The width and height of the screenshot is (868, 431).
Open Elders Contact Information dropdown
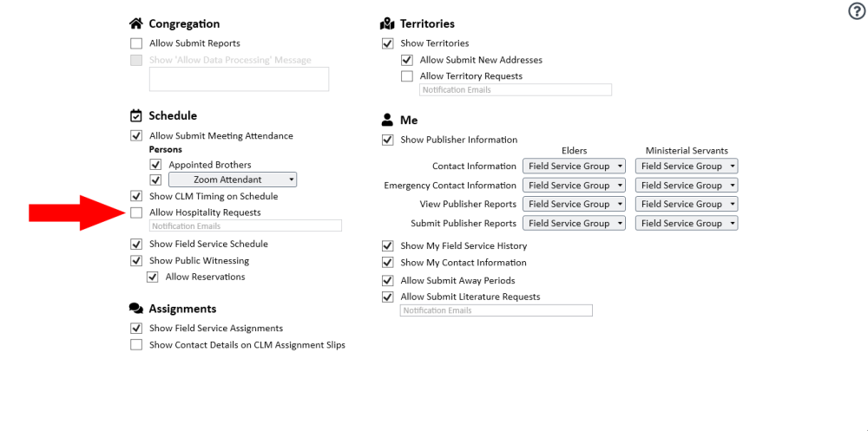pos(574,166)
